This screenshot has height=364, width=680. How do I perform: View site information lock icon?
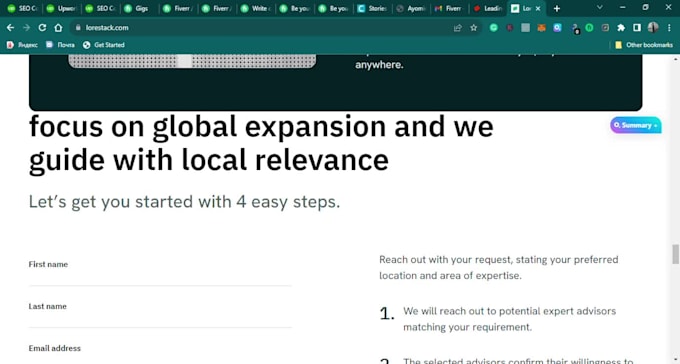(x=78, y=27)
